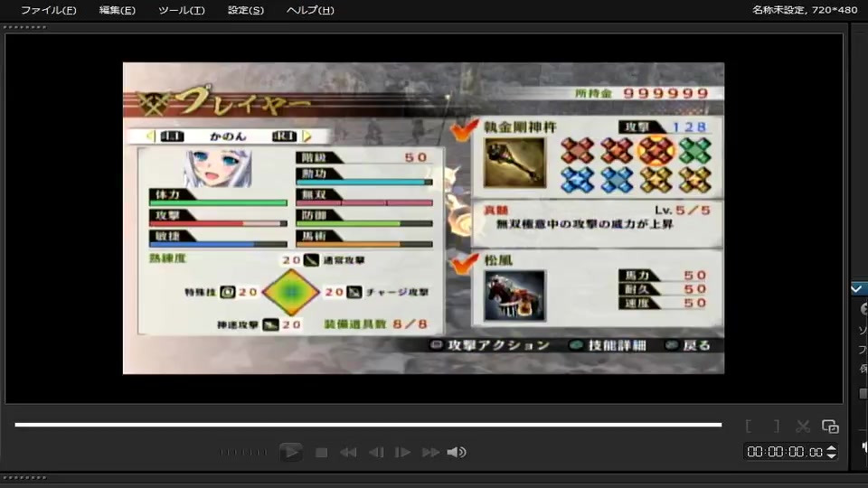Screen dimensions: 868x488
Task: Stop playback with the square Stop button
Action: (321, 453)
